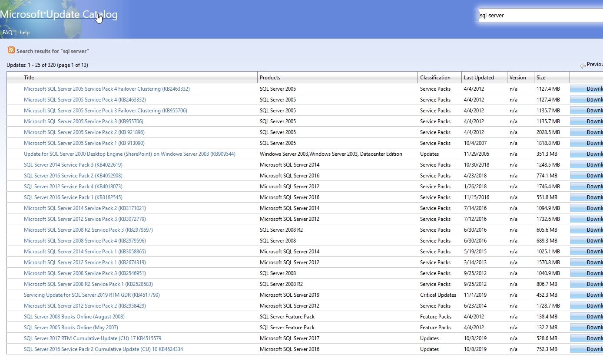The height and width of the screenshot is (364, 603).
Task: Download SQL Server 2005 Service Pack 1 (KB 913090)
Action: [586, 143]
